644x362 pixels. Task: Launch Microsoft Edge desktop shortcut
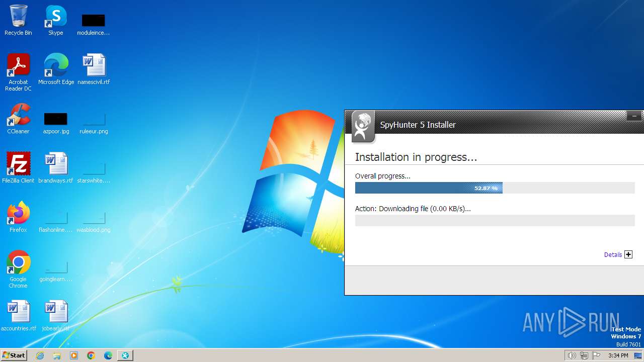56,69
